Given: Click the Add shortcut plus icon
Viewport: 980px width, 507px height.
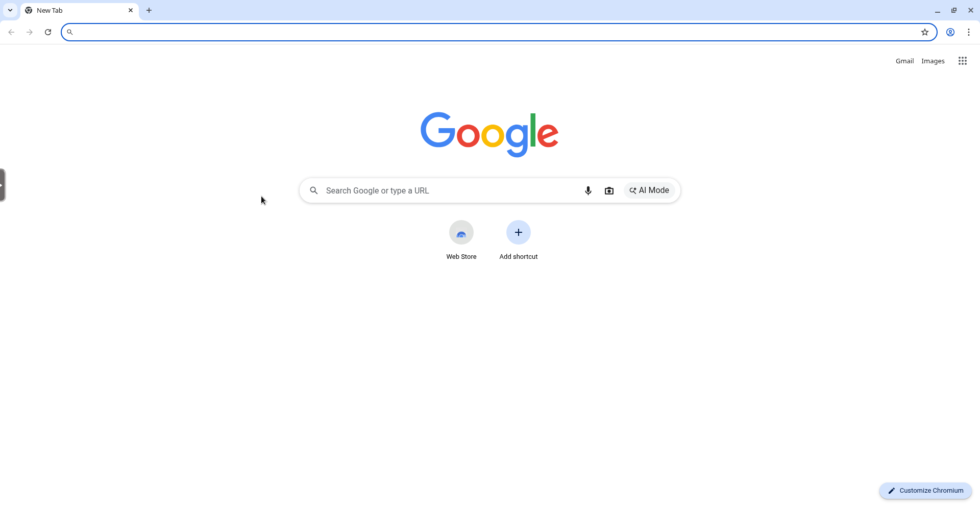Looking at the screenshot, I should coord(519,232).
